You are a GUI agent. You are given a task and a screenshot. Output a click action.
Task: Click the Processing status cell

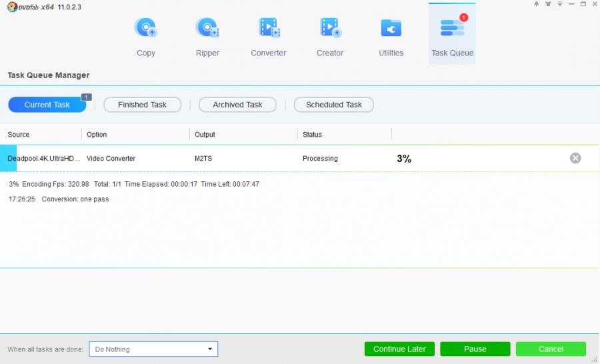[320, 159]
